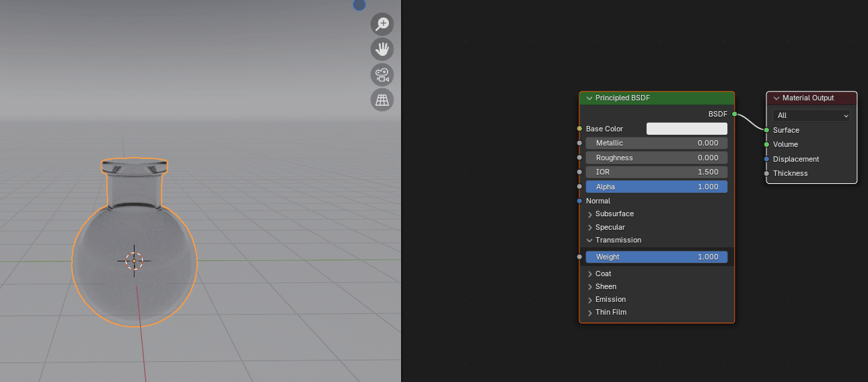Click the Base Color input socket
The height and width of the screenshot is (382, 868).
[579, 129]
